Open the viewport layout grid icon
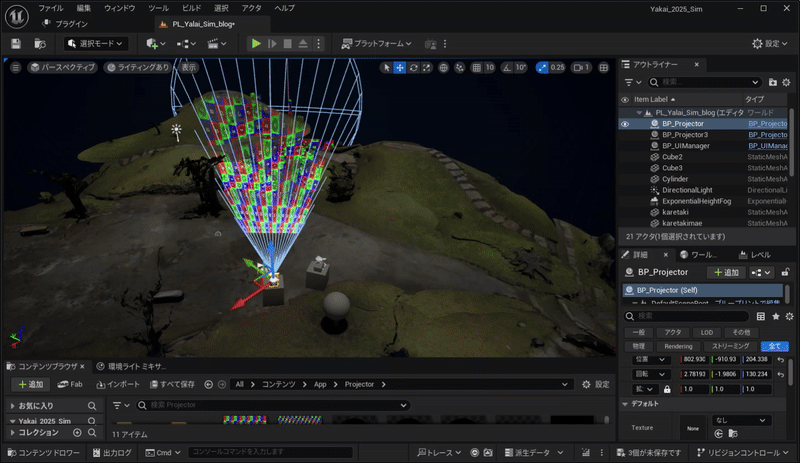 pos(604,67)
